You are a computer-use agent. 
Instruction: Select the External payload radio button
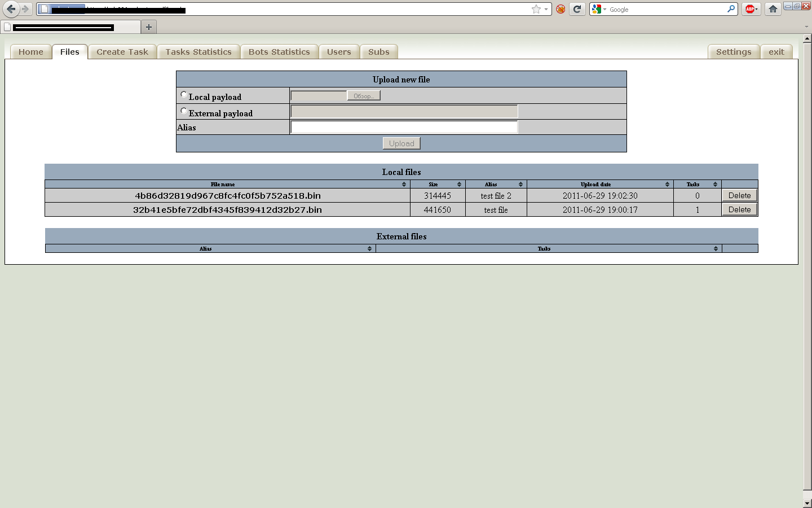click(184, 111)
